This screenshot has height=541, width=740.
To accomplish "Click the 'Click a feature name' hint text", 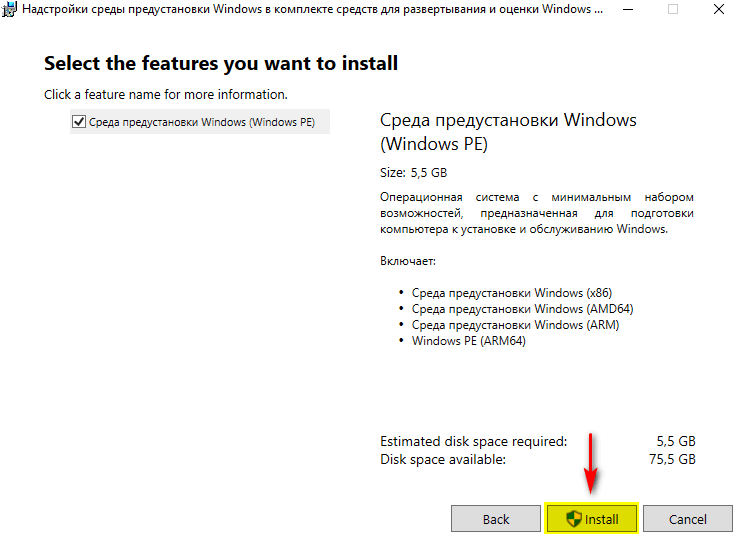I will click(165, 94).
